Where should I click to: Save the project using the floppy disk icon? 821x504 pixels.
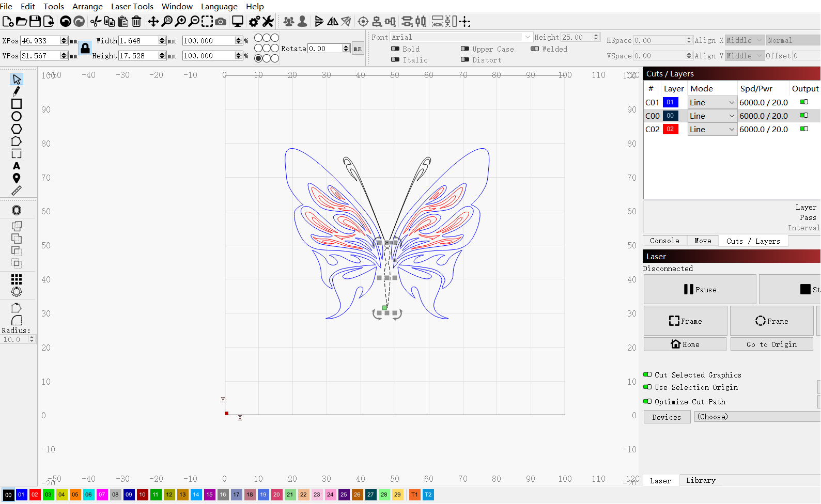pos(35,22)
